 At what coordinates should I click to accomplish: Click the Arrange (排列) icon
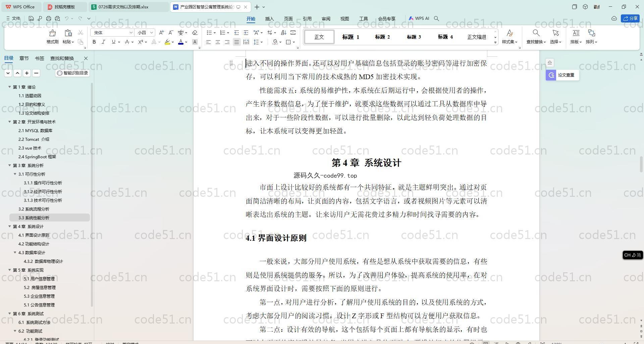coord(591,33)
